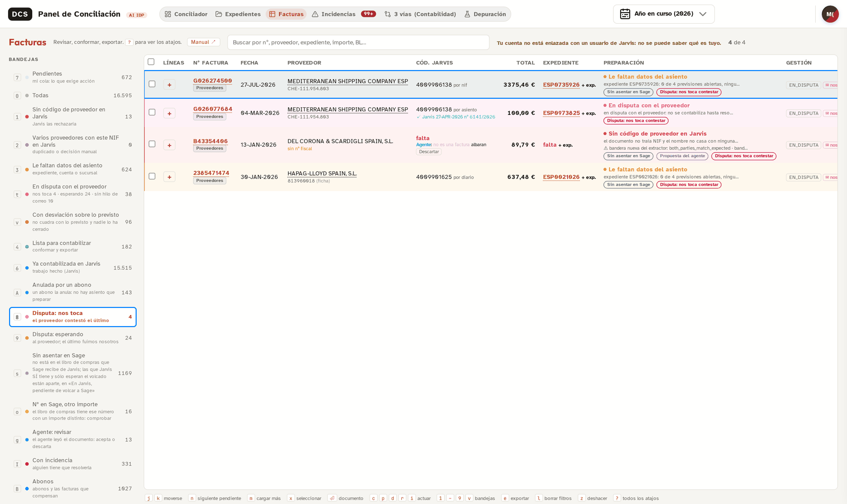Check the box for invoice G026077684
The height and width of the screenshot is (504, 847).
(152, 112)
